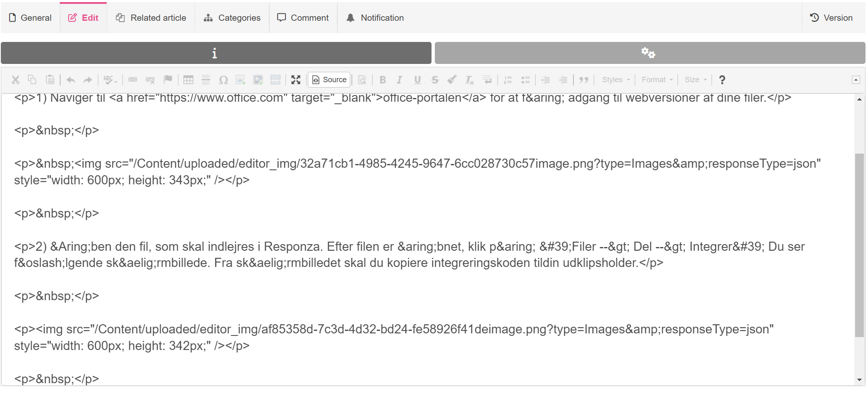Click the gears settings panel bar
Image resolution: width=868 pixels, height=394 pixels.
pos(649,53)
